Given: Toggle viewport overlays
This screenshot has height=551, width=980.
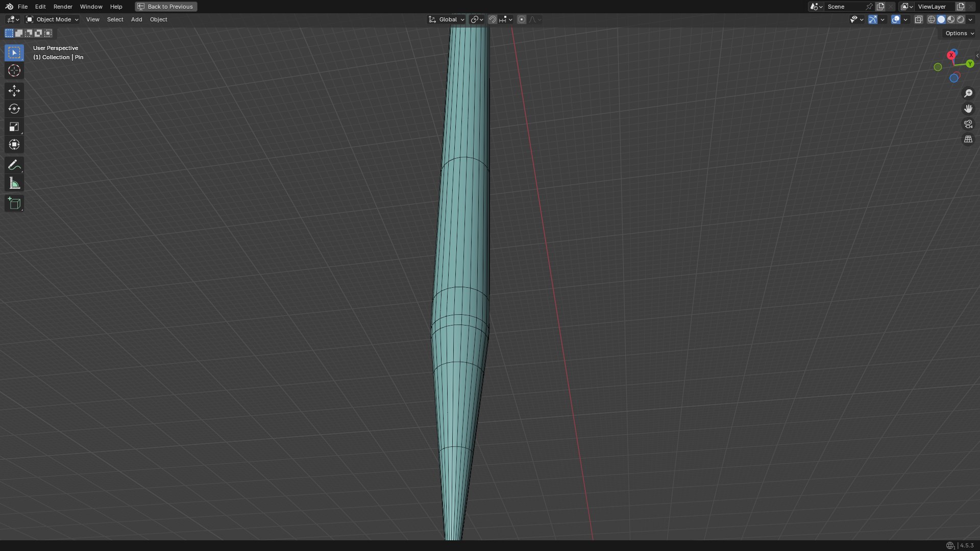Looking at the screenshot, I should (x=896, y=19).
